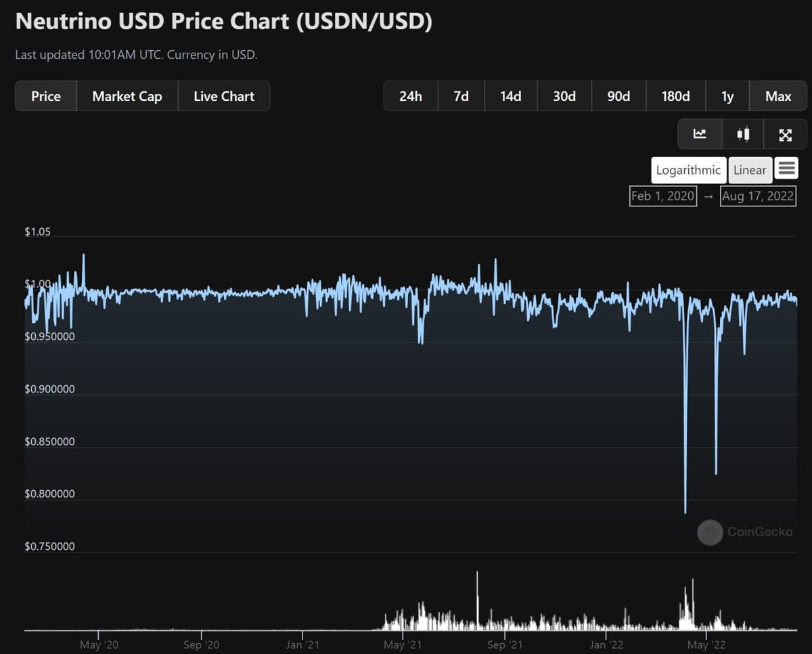The height and width of the screenshot is (654, 812).
Task: Select the 24h time range button
Action: point(410,95)
